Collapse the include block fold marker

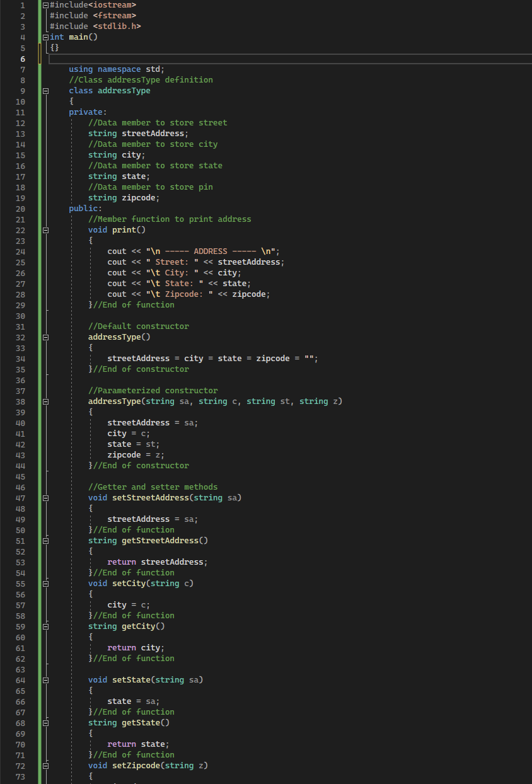44,4
